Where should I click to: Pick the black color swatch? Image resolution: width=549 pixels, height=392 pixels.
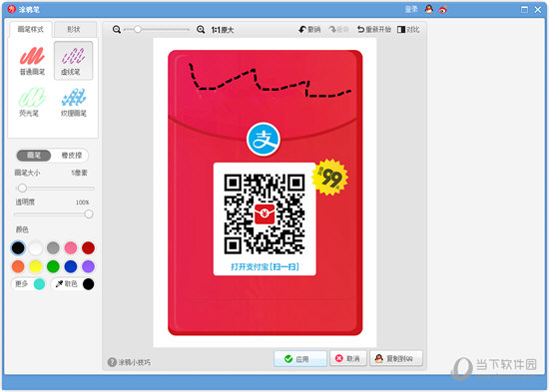[18, 247]
